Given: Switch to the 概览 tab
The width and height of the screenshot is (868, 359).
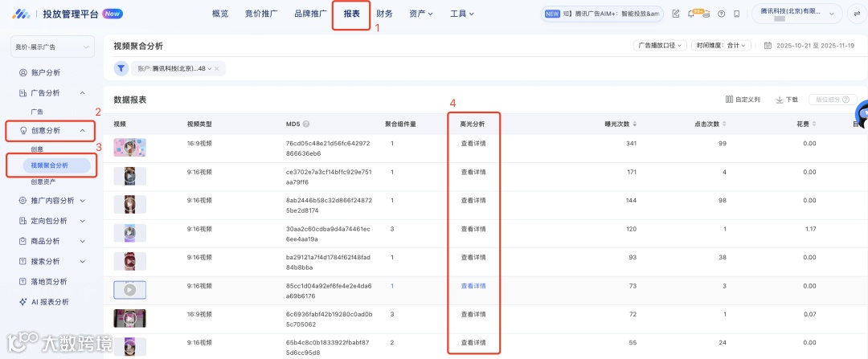Looking at the screenshot, I should tap(220, 14).
